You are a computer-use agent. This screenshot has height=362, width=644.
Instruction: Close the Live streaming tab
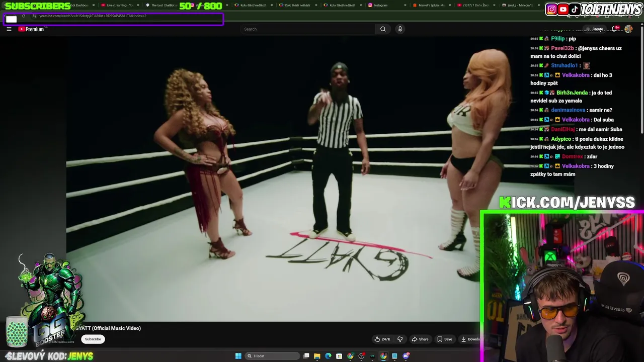pyautogui.click(x=138, y=5)
